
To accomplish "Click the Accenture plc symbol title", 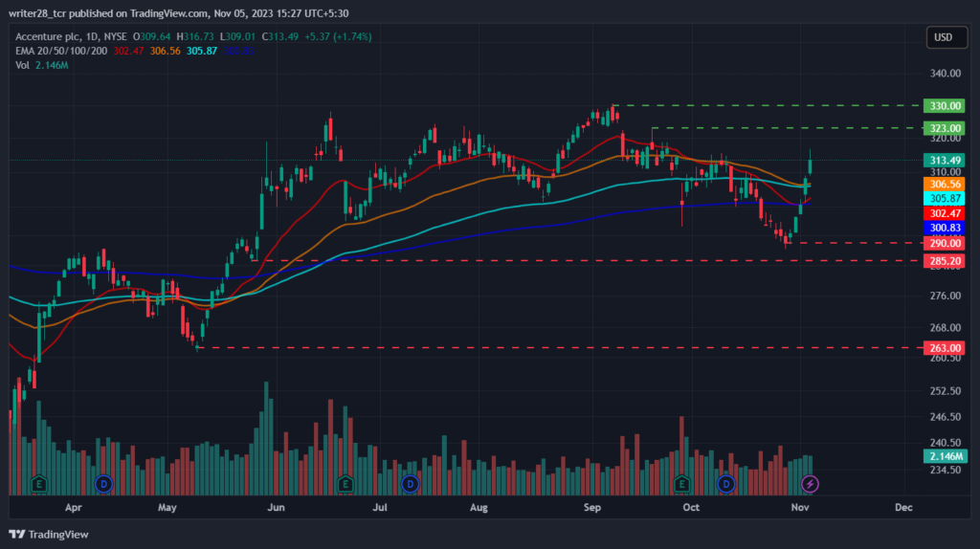I will click(48, 37).
